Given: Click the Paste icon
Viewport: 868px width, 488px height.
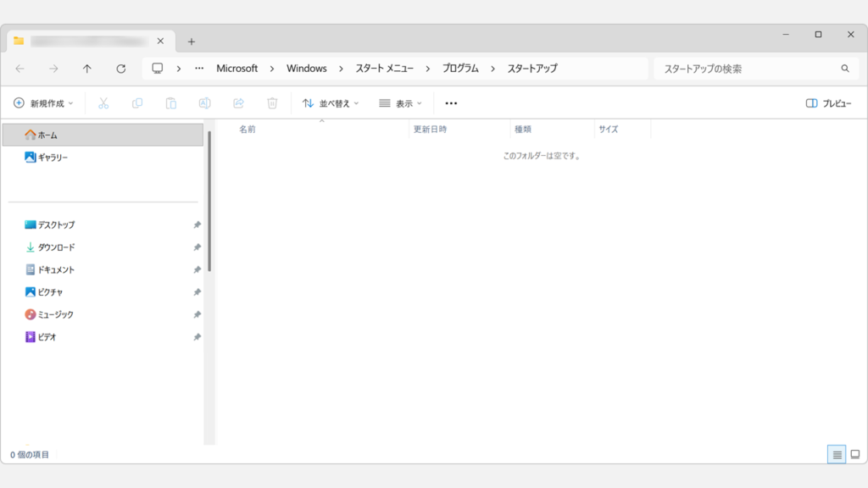Looking at the screenshot, I should (x=170, y=103).
